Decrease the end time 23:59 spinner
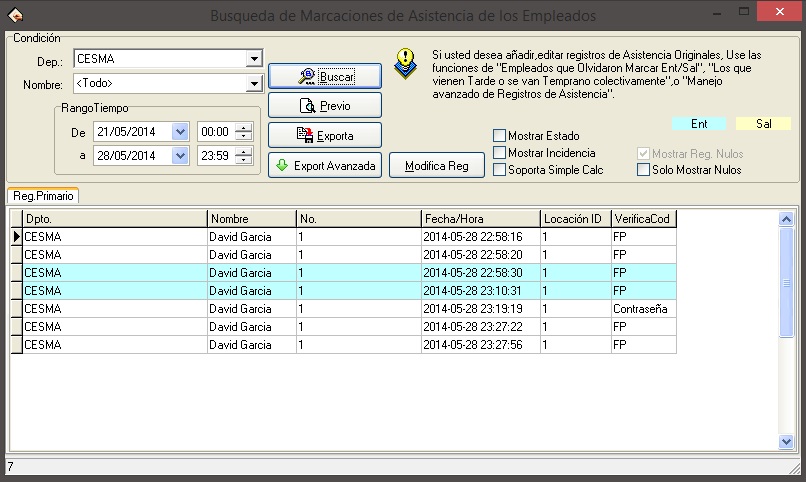This screenshot has width=806, height=482. tap(244, 160)
